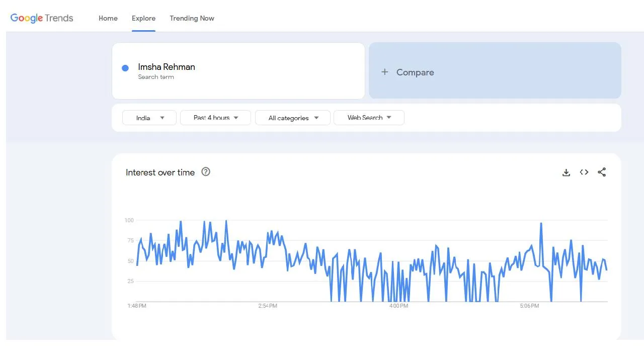Click the 1:48 PM axis label
Viewport: 644px width, 362px height.
(x=137, y=306)
